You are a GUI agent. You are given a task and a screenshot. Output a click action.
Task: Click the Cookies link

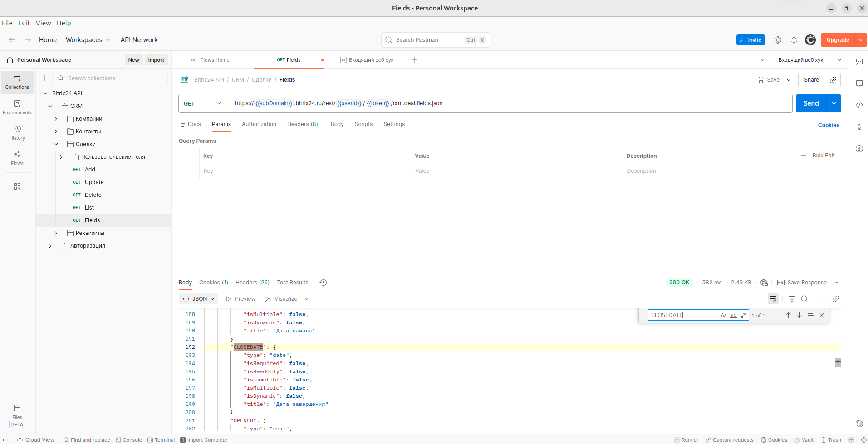(829, 125)
